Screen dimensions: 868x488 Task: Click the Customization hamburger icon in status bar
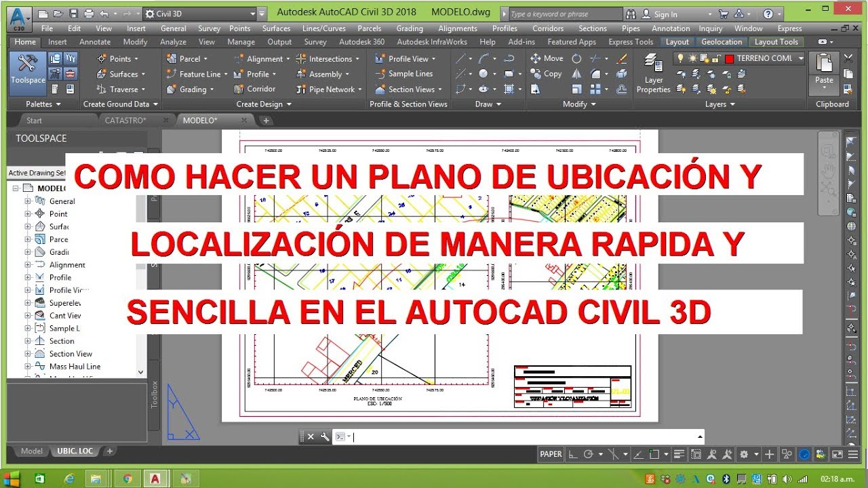(x=853, y=454)
